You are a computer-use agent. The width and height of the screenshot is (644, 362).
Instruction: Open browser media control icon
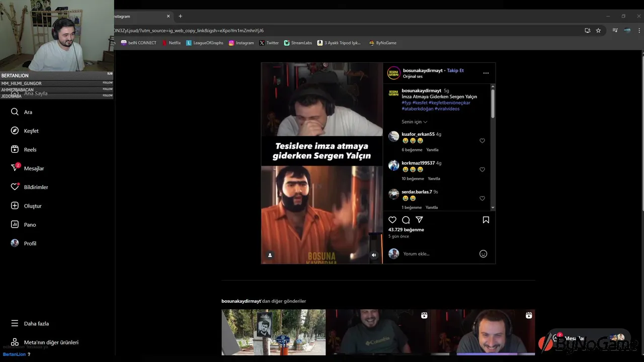(615, 30)
